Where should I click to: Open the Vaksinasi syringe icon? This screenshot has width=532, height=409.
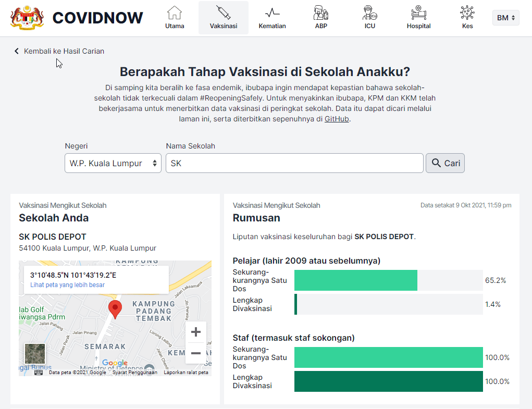[x=223, y=11]
